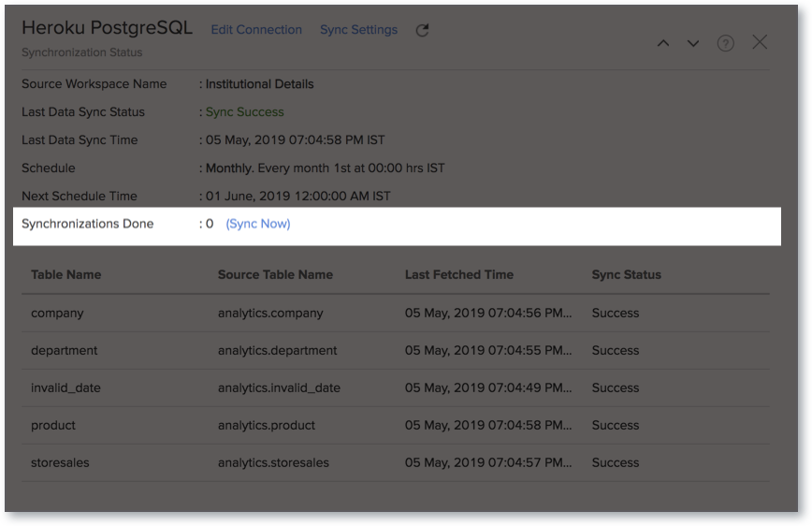812x526 pixels.
Task: Click the (Sync Now) link
Action: (258, 224)
